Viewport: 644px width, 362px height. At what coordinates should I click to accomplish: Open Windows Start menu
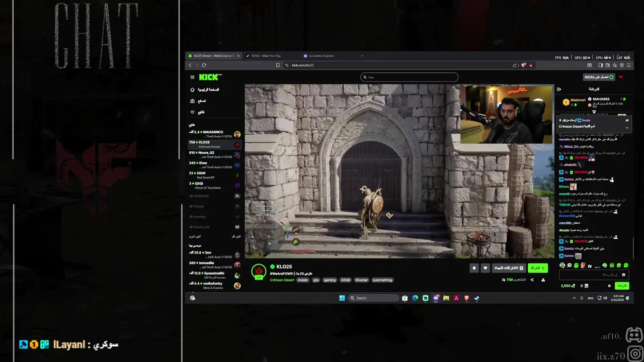click(342, 298)
